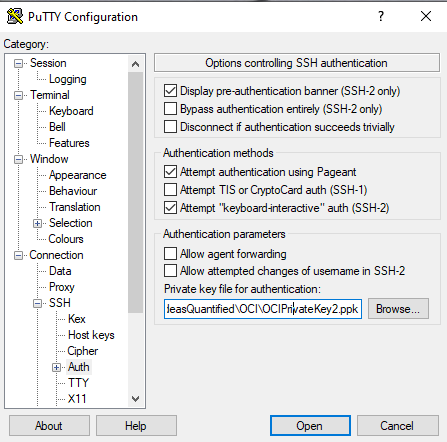Click the Open button

310,425
